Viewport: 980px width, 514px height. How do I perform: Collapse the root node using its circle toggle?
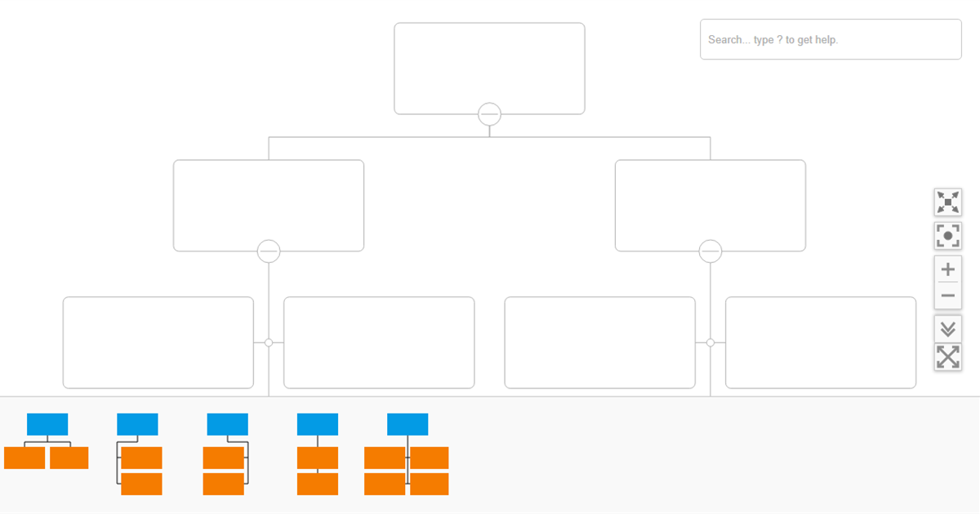489,114
